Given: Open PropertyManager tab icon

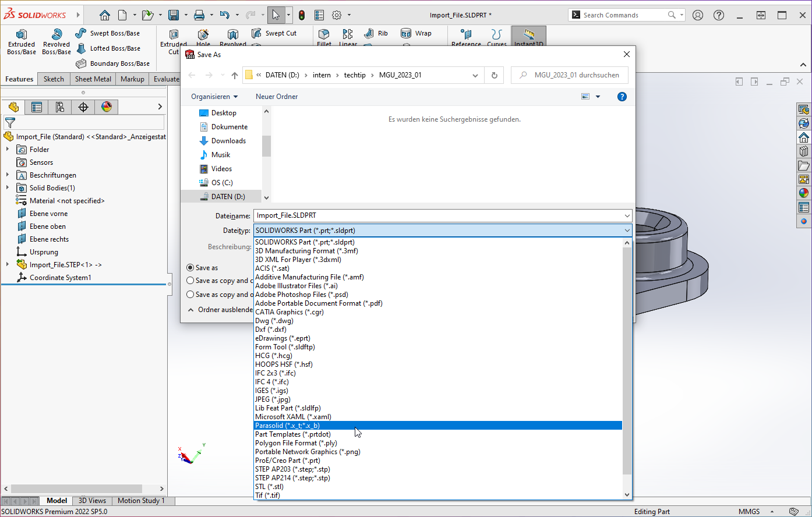Looking at the screenshot, I should tap(37, 107).
